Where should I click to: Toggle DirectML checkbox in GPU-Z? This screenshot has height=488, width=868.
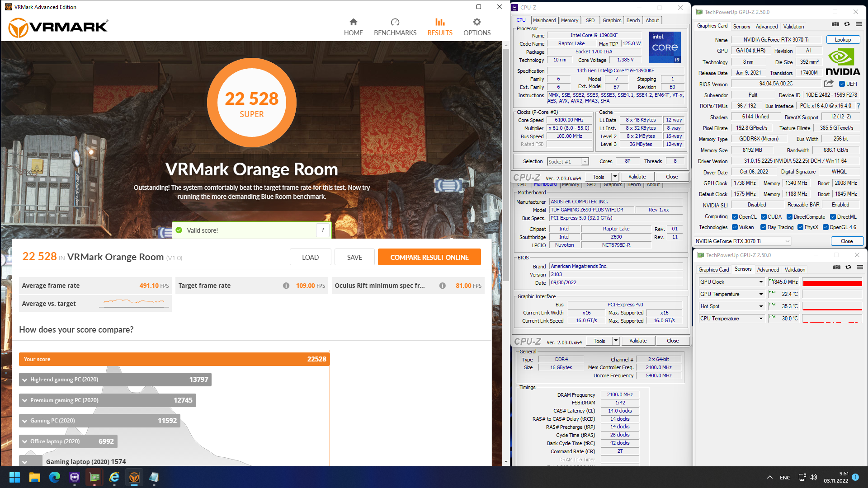click(x=833, y=217)
